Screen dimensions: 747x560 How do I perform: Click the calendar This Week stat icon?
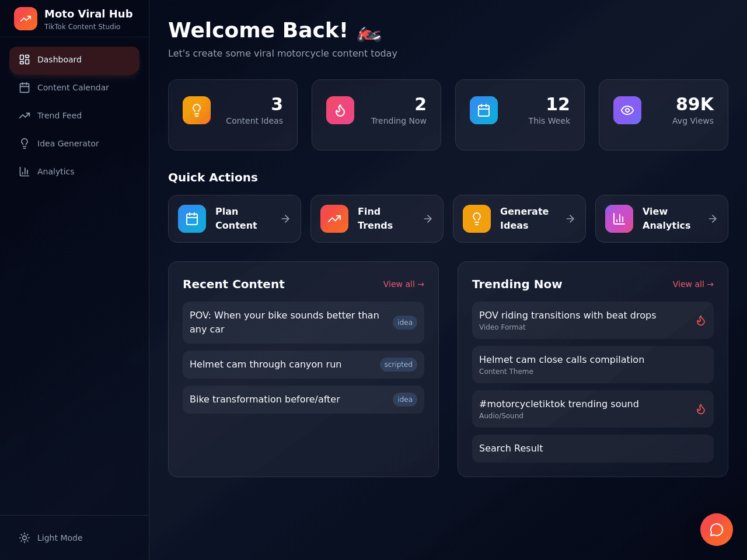coord(484,110)
